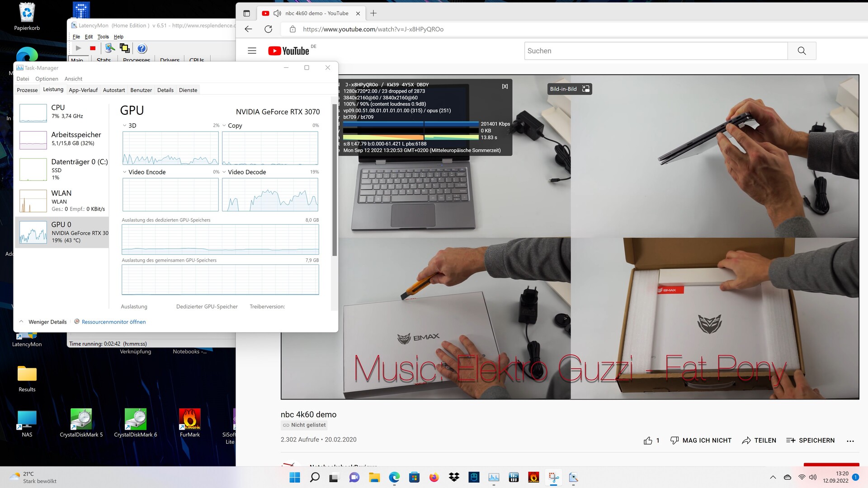Click the TEILEN share button
The image size is (868, 488).
(x=759, y=441)
